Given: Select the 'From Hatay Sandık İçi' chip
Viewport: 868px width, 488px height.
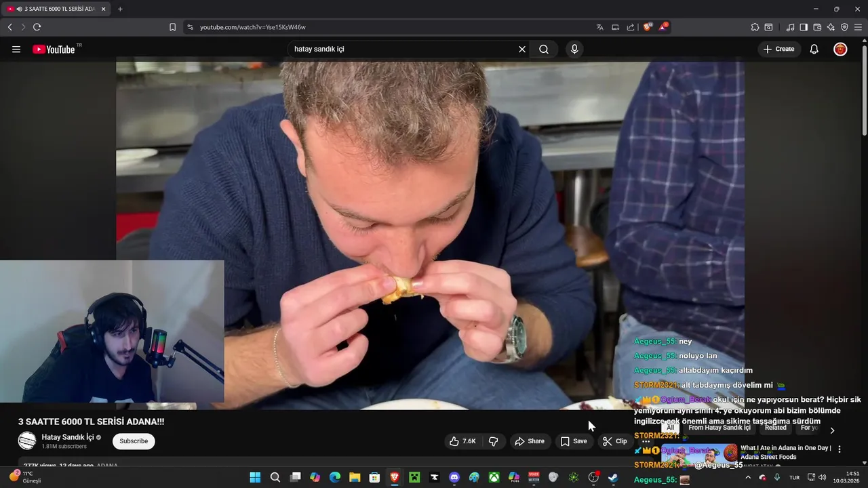Looking at the screenshot, I should 719,428.
